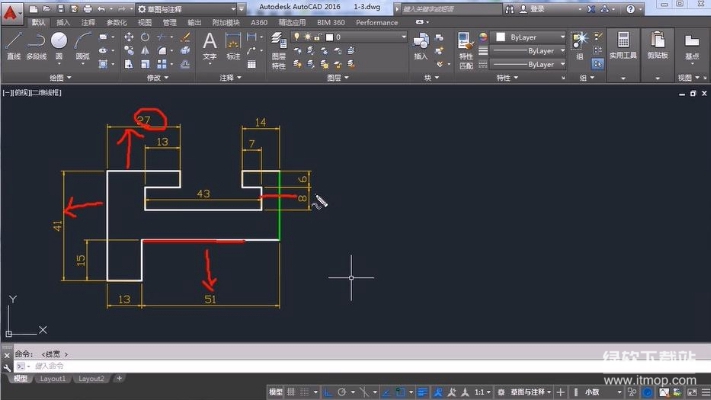711x400 pixels.
Task: Click the Undo arrow in quick access toolbar
Action: tap(101, 9)
